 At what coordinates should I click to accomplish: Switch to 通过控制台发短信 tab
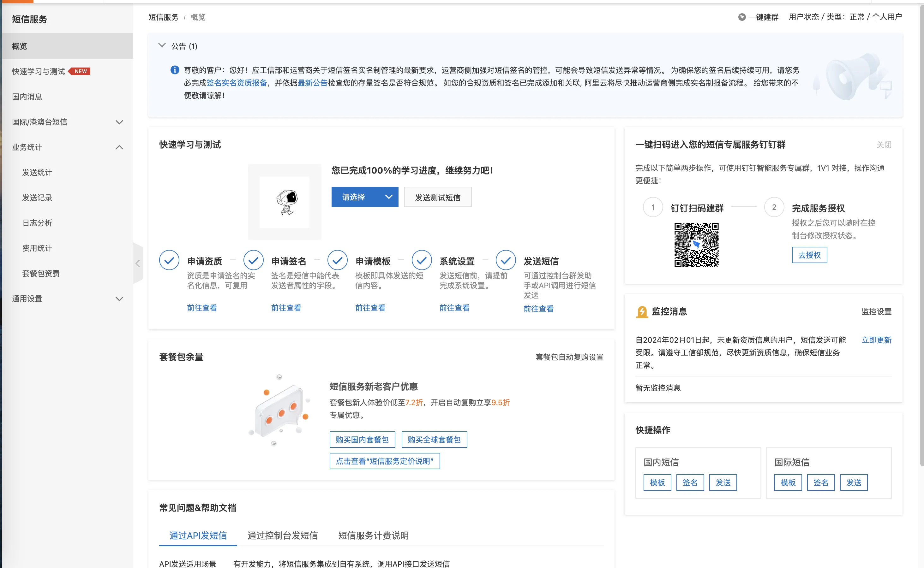282,535
